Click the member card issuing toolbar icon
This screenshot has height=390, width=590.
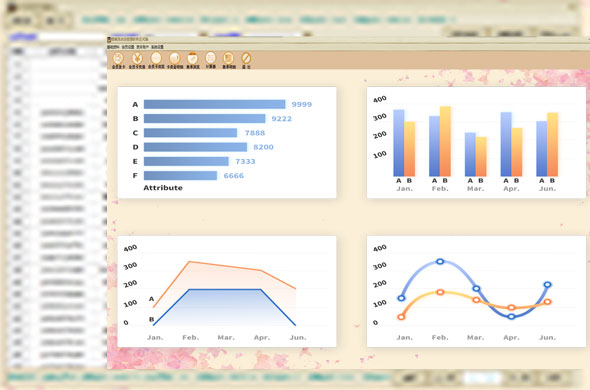point(118,59)
